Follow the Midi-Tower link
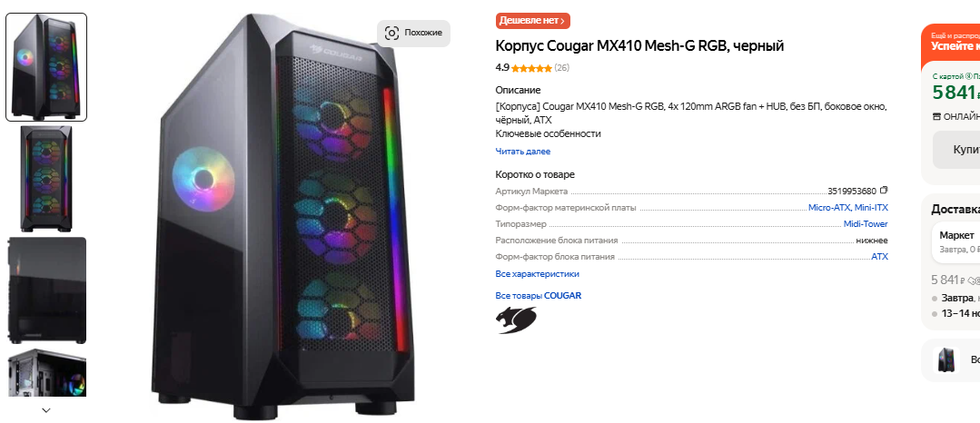 866,223
